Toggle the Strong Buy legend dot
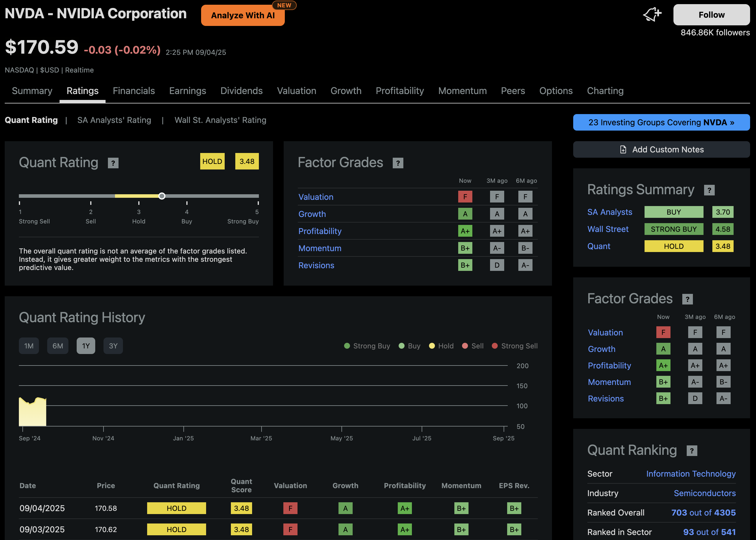Viewport: 756px width, 540px height. tap(347, 346)
